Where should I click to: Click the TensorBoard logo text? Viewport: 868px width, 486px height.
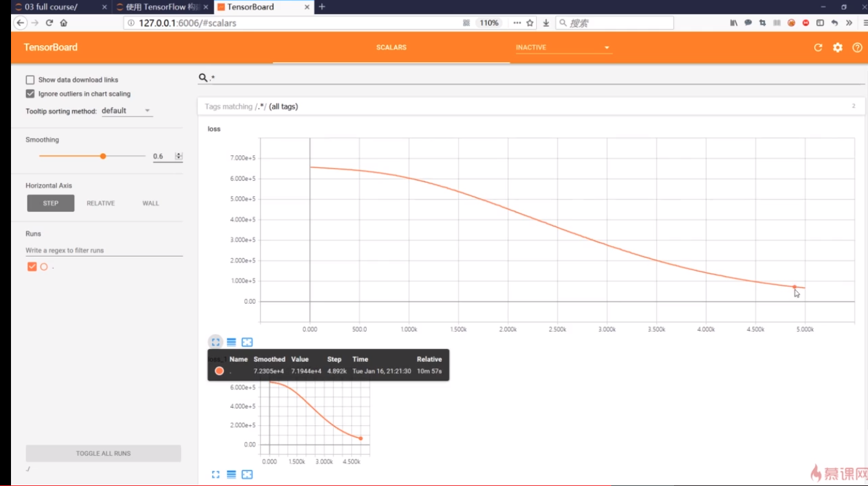50,47
